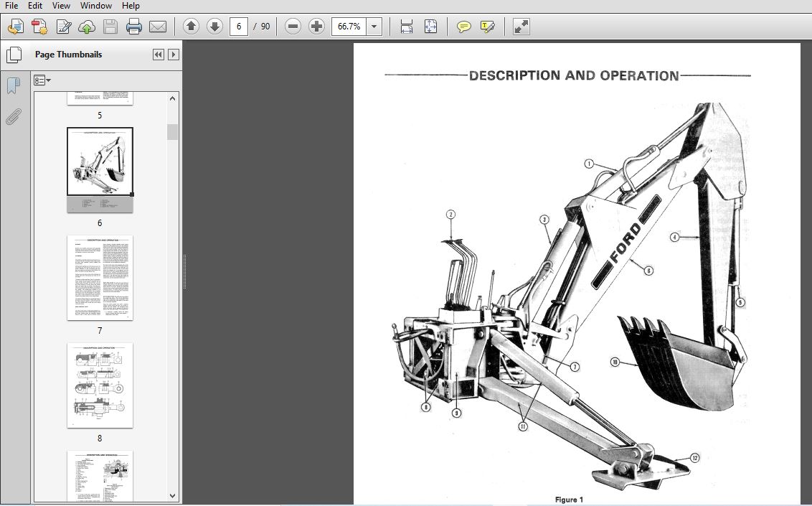Select the page 8 thumbnail
This screenshot has width=812, height=506.
pos(100,385)
